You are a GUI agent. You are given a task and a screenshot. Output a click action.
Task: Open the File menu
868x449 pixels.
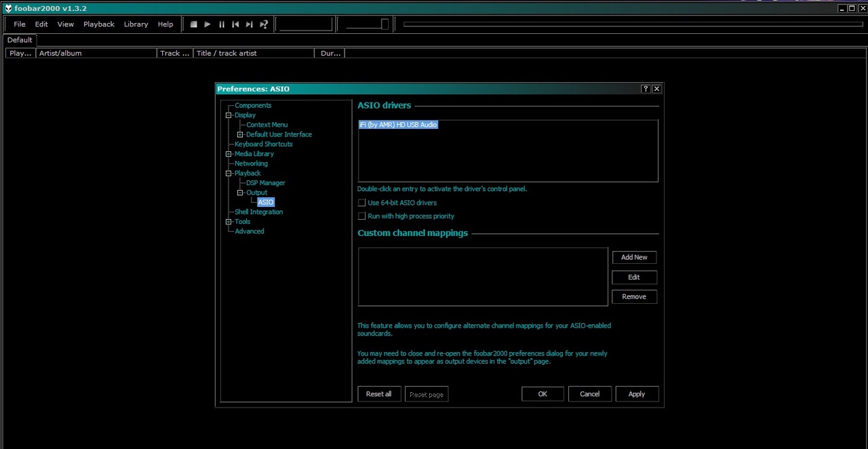pyautogui.click(x=20, y=24)
